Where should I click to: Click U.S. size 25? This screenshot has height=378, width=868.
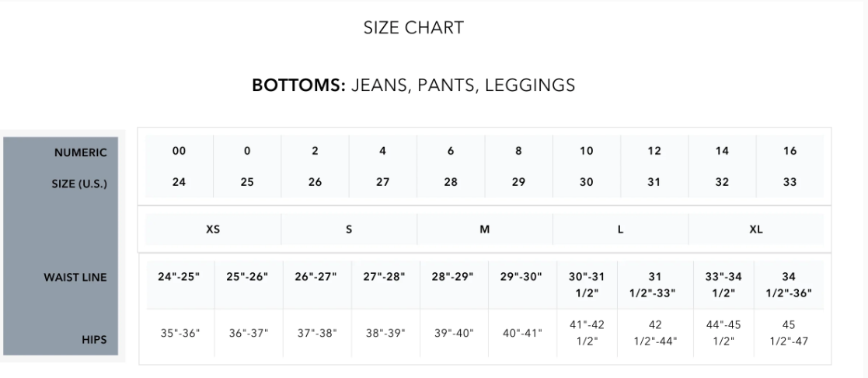[247, 182]
